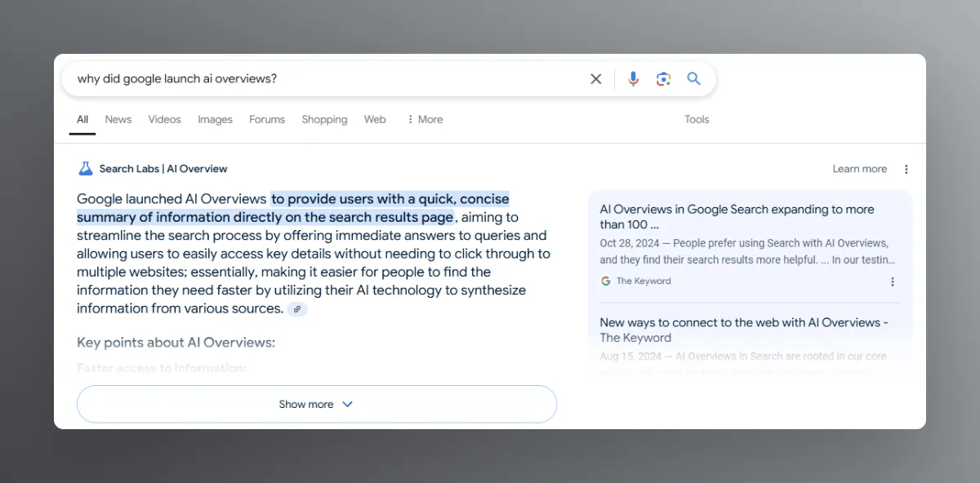Open 'New ways to connect to the web' article
Image resolution: width=980 pixels, height=483 pixels.
(x=744, y=330)
